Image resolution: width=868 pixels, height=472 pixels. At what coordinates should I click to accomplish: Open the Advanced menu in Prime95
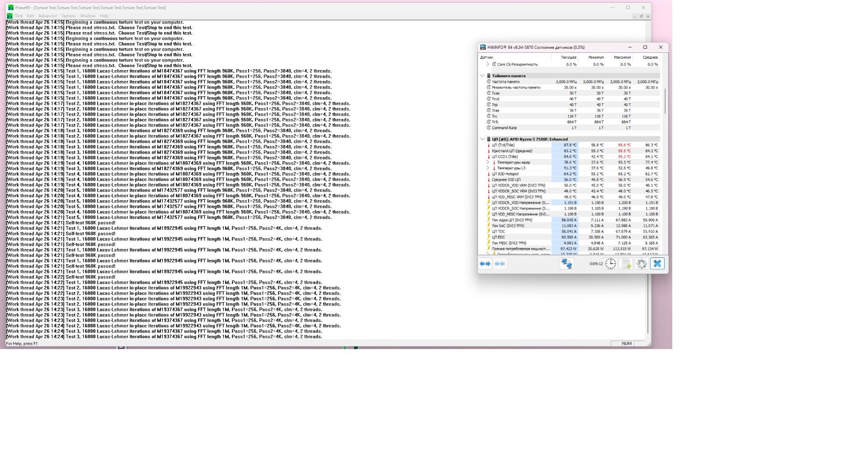click(47, 16)
